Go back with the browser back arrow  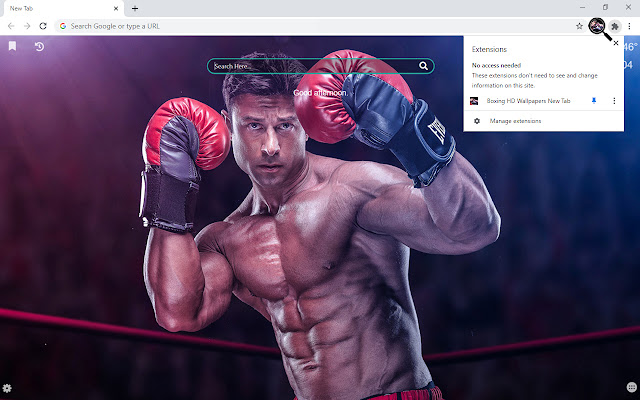pos(11,26)
